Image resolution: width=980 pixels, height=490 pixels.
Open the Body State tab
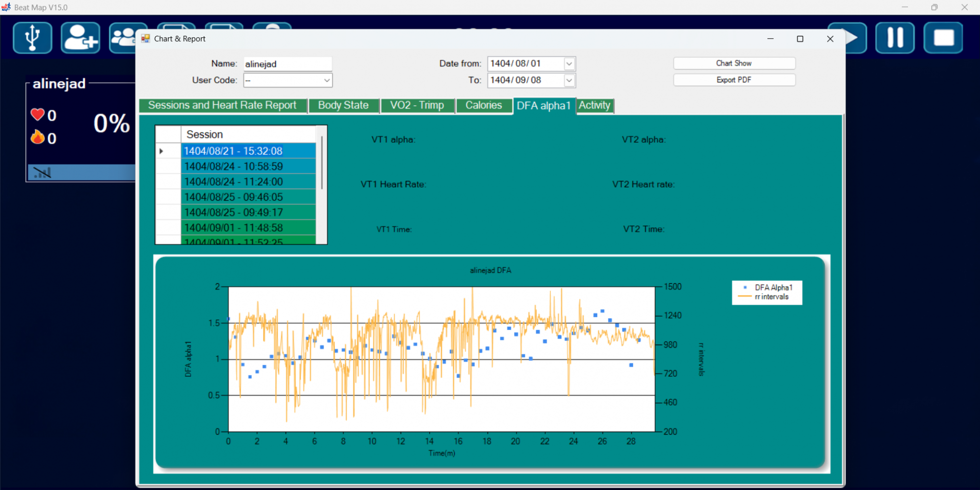[343, 105]
